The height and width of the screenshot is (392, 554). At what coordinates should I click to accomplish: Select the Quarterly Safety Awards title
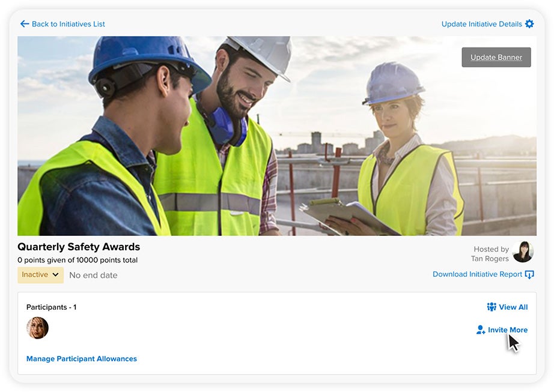[79, 247]
